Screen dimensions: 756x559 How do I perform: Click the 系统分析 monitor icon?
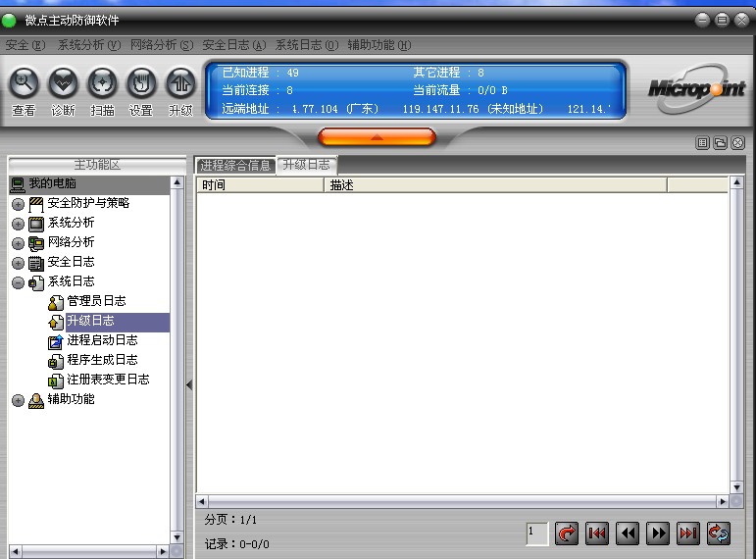tap(36, 224)
